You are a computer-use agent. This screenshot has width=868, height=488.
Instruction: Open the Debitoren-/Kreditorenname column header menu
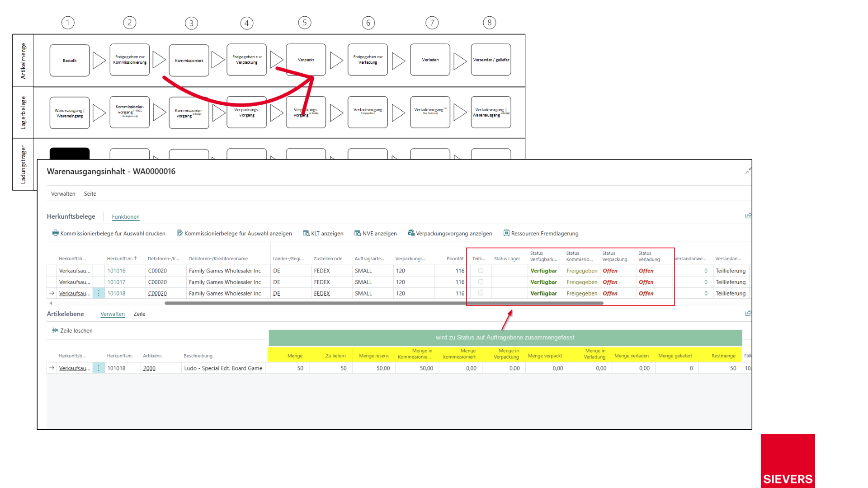[218, 258]
